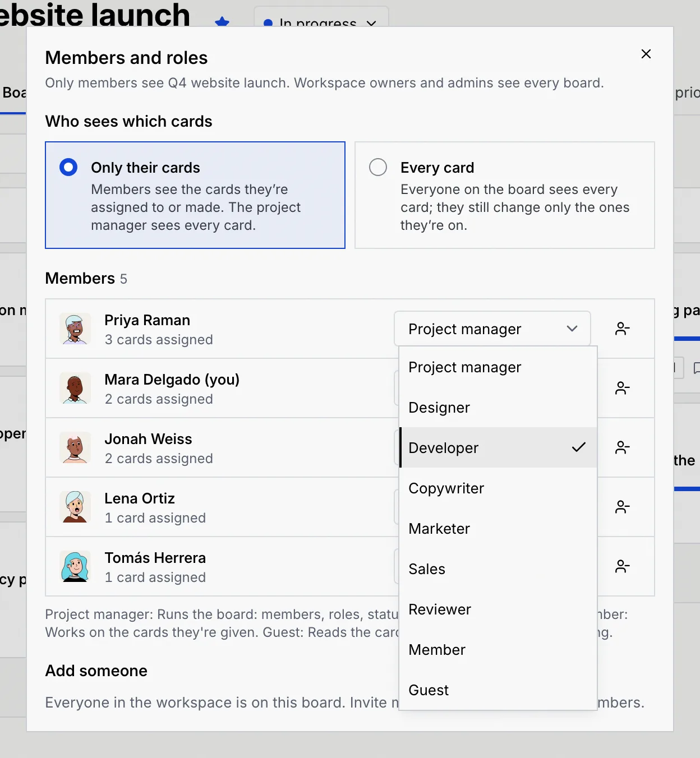Remove Priya Raman from the board
This screenshot has height=758, width=700.
[623, 329]
